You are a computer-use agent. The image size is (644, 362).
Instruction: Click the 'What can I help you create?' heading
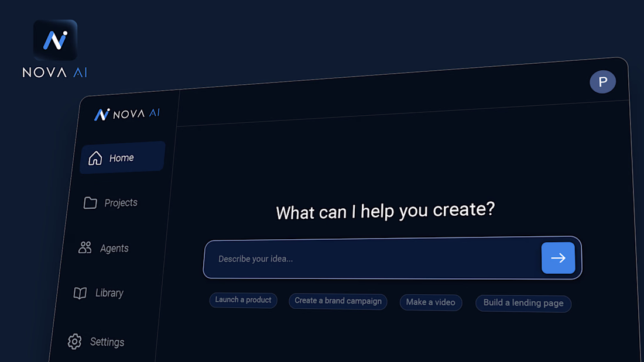pos(385,211)
